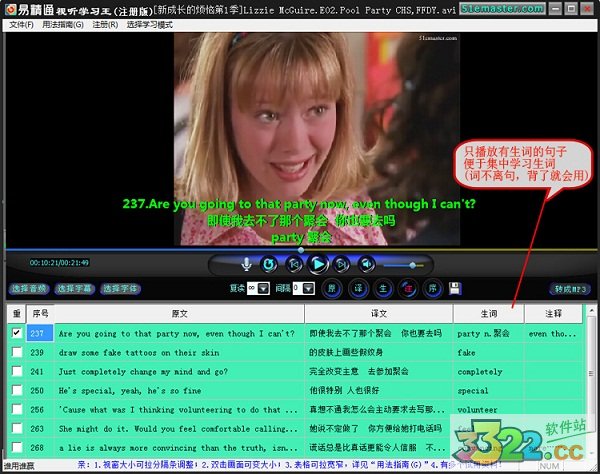Viewport: 600px width, 474px height.
Task: Click the 重 column header
Action: pos(16,314)
